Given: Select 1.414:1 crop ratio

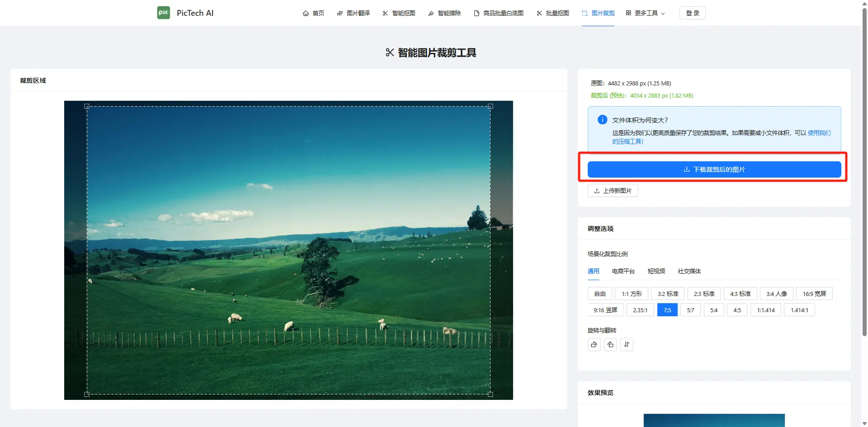Looking at the screenshot, I should tap(799, 310).
